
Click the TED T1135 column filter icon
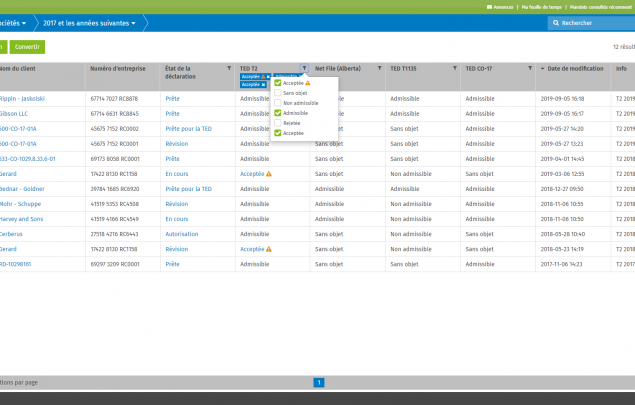[x=454, y=68]
